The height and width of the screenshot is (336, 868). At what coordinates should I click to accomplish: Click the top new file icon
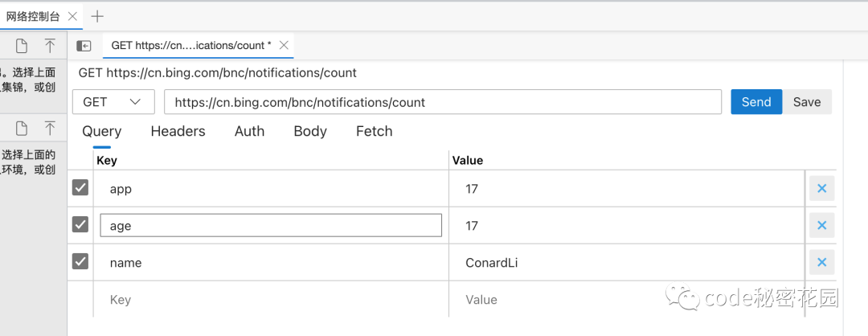pyautogui.click(x=22, y=46)
